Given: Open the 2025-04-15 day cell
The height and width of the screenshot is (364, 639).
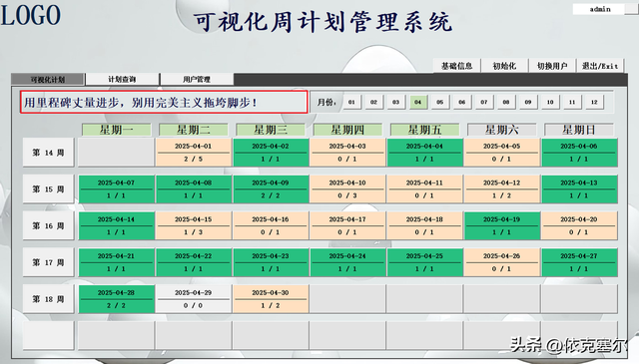Looking at the screenshot, I should click(193, 225).
